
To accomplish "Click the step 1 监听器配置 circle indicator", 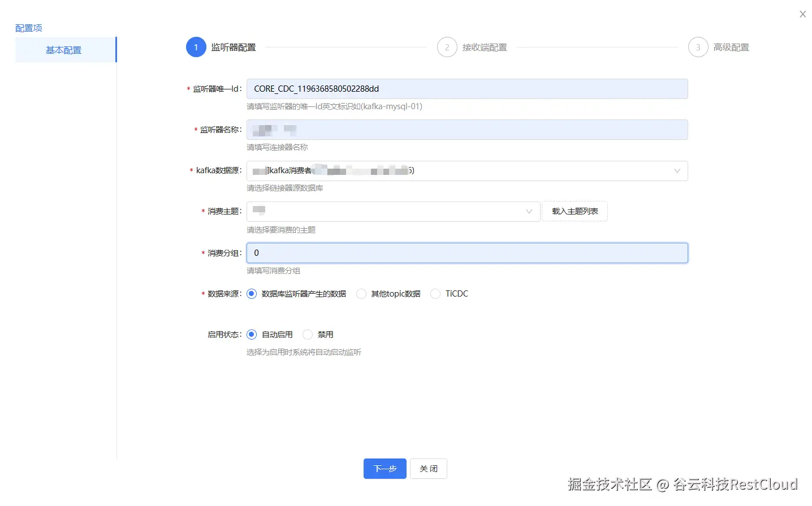I will [x=196, y=47].
